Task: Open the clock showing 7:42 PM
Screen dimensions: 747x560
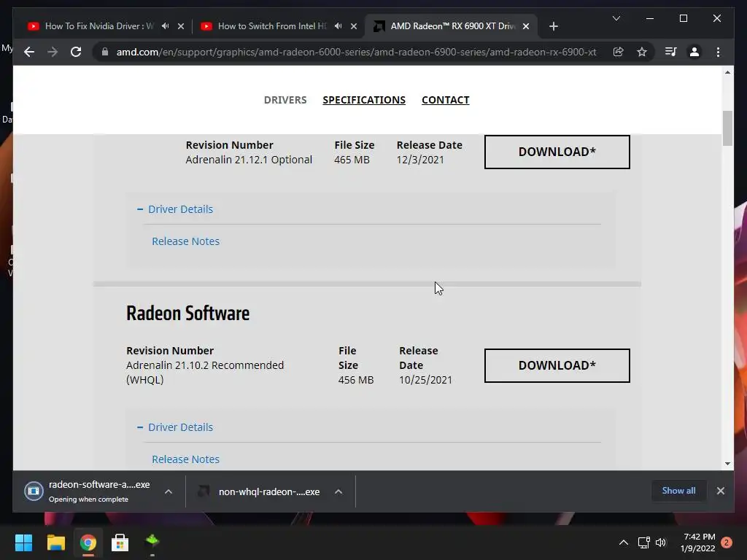Action: [698, 542]
